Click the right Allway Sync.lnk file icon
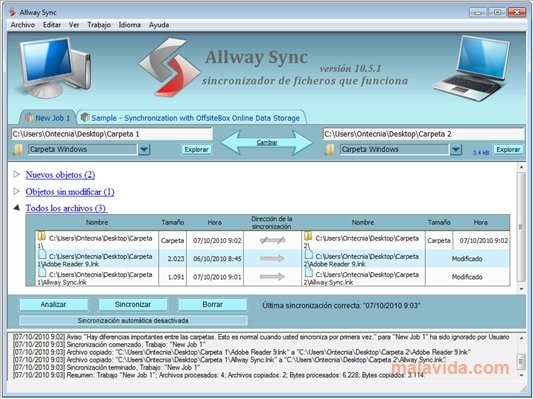533x399 pixels. coord(309,272)
